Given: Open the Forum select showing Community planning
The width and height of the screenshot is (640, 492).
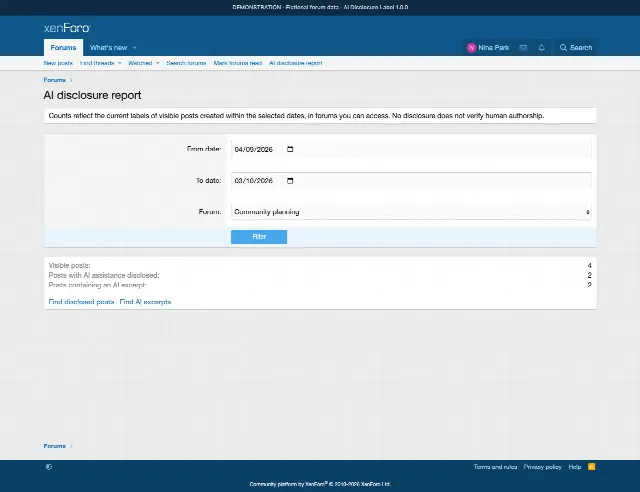Looking at the screenshot, I should click(411, 212).
